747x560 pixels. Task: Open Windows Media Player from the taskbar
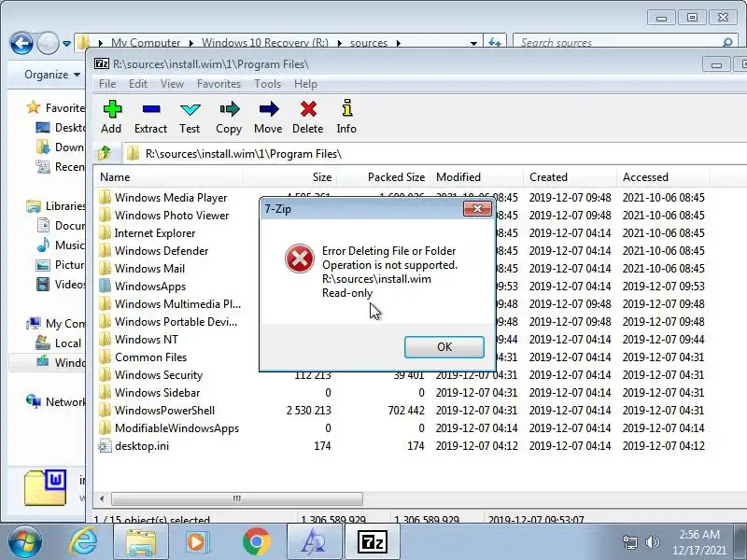(x=196, y=542)
